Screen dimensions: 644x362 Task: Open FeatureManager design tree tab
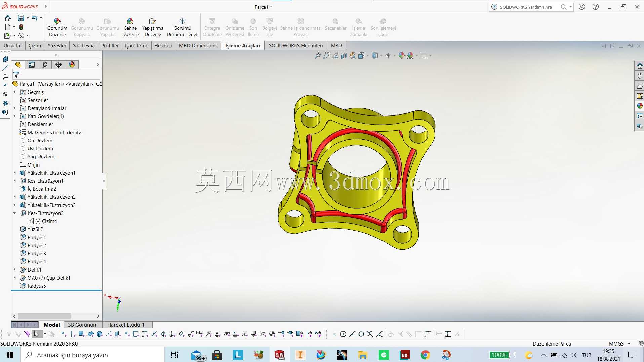[x=18, y=65]
